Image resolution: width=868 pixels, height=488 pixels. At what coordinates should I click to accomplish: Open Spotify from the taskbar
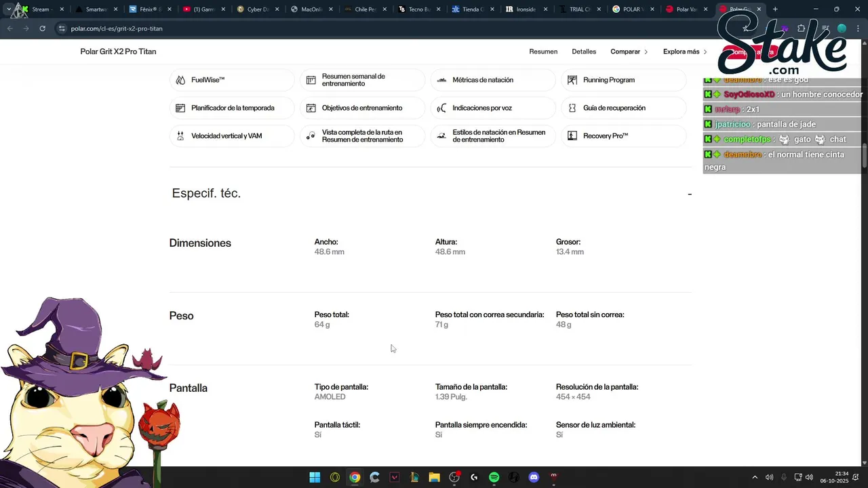(x=494, y=477)
